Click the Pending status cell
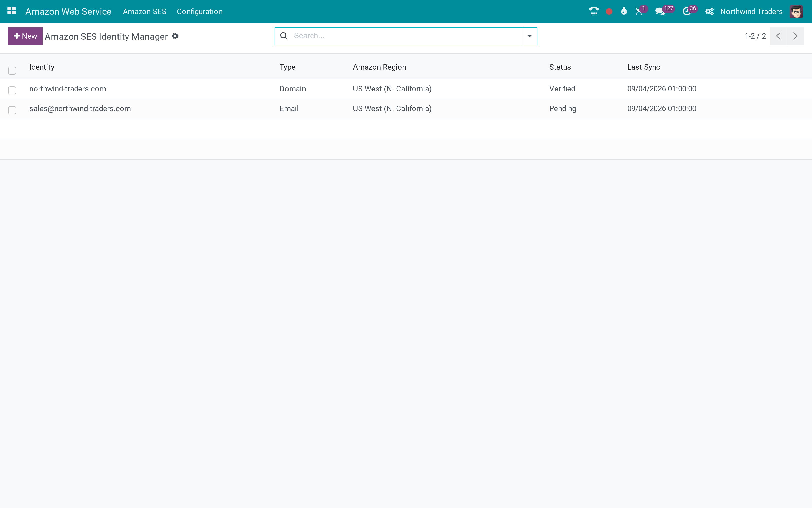 pyautogui.click(x=563, y=108)
